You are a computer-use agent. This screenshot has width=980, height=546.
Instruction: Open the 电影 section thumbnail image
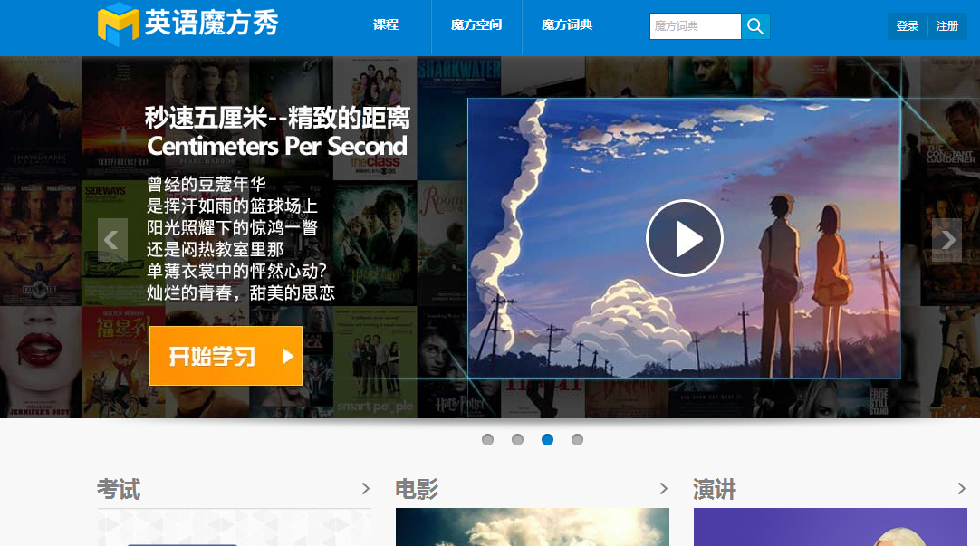[533, 527]
